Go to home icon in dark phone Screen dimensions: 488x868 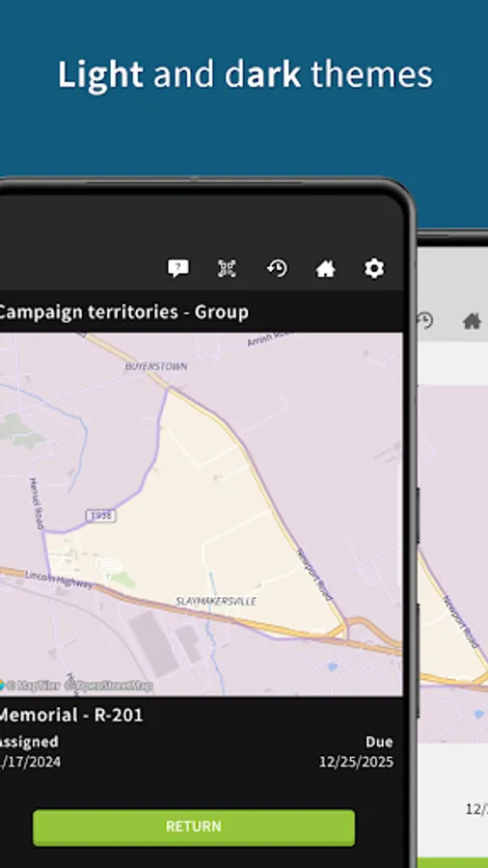click(325, 268)
